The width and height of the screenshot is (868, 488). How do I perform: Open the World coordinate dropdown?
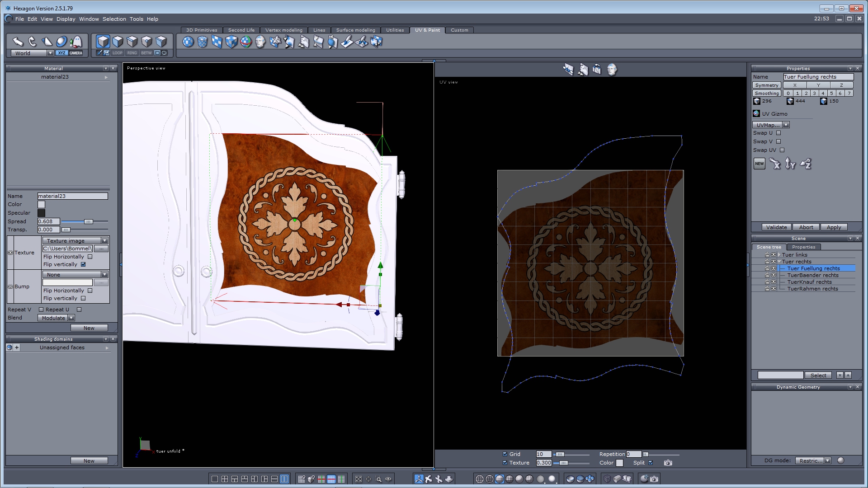click(50, 53)
